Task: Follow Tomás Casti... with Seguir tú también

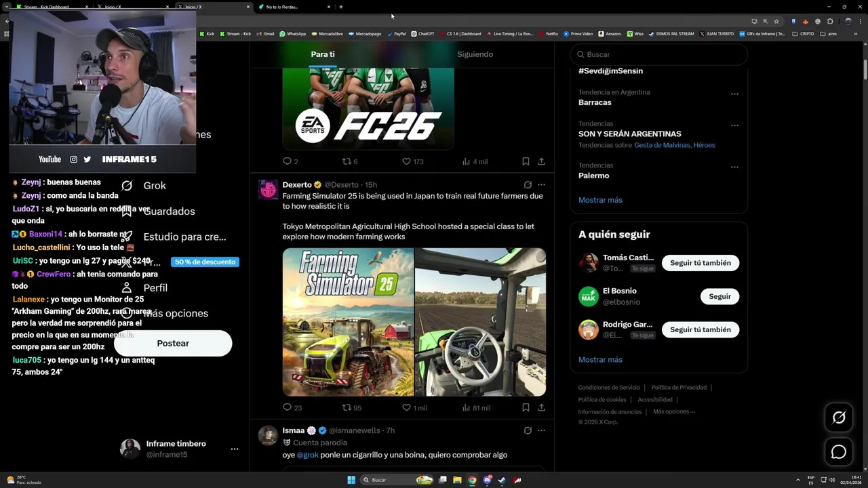Action: coord(701,263)
